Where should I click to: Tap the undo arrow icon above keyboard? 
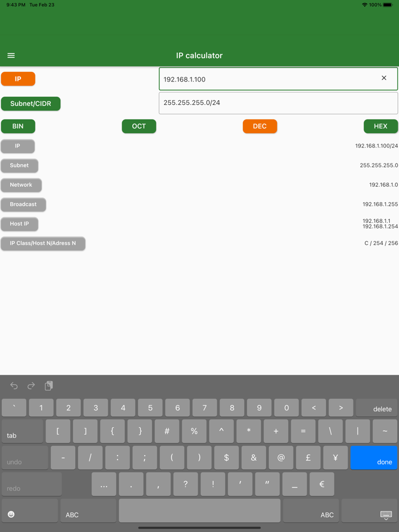click(x=14, y=386)
